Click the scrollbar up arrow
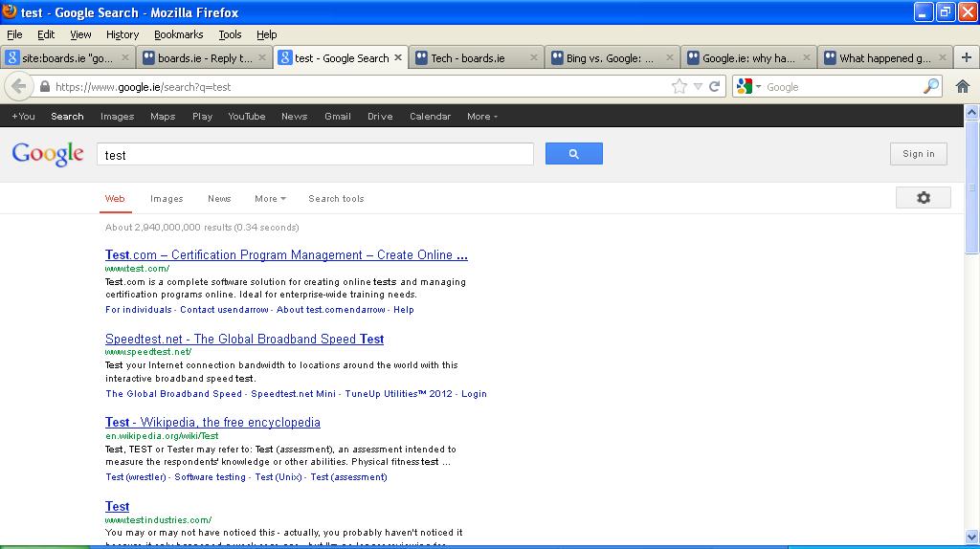 pos(971,113)
